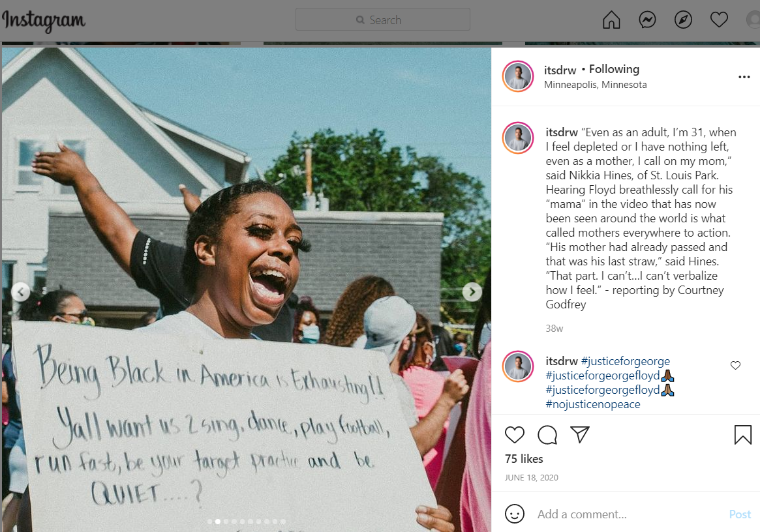The height and width of the screenshot is (532, 760).
Task: Open comment bubble icon below post
Action: tap(547, 435)
